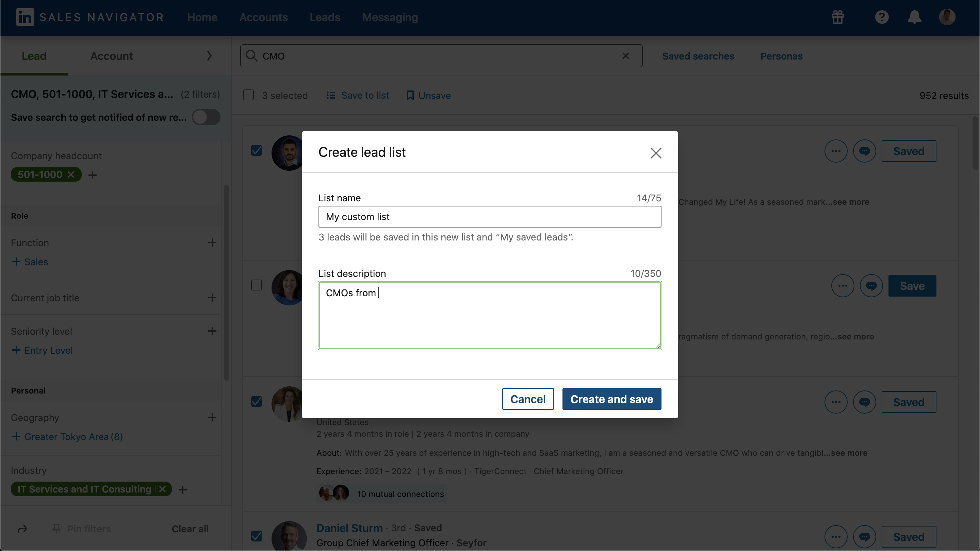This screenshot has width=980, height=551.
Task: Open the notifications bell
Action: coord(915,17)
